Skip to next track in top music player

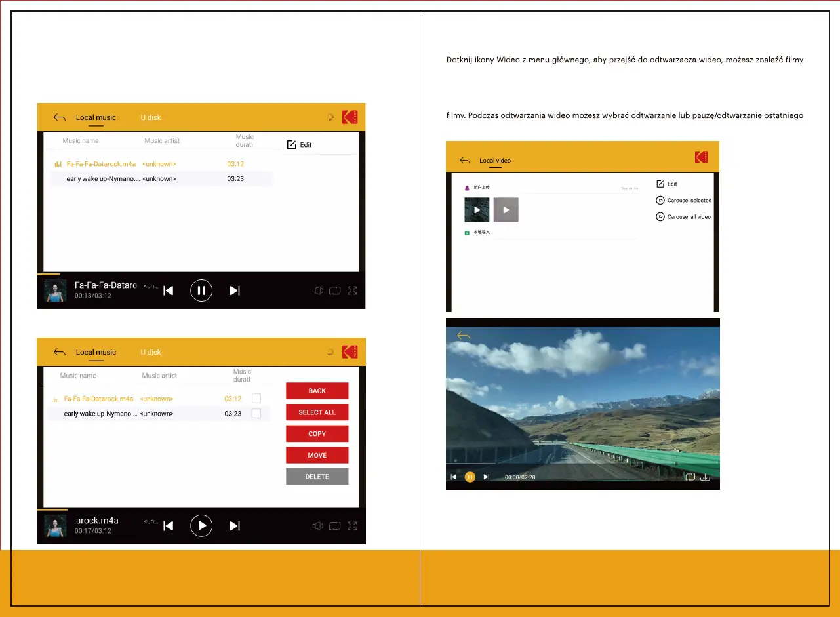tap(235, 290)
